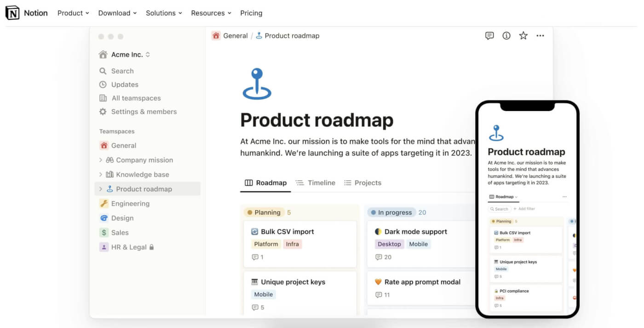Click the comment bubble icon at top right
This screenshot has width=644, height=328.
tap(489, 35)
